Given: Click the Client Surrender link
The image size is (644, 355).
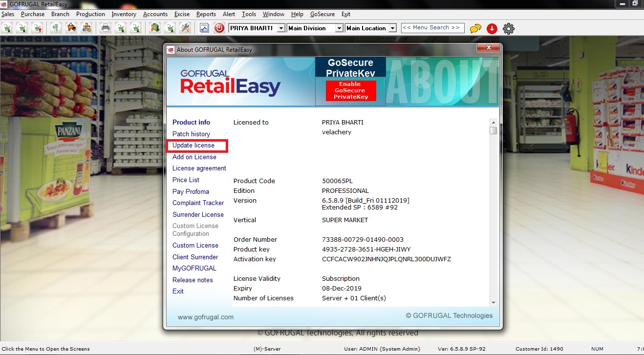Looking at the screenshot, I should 195,257.
